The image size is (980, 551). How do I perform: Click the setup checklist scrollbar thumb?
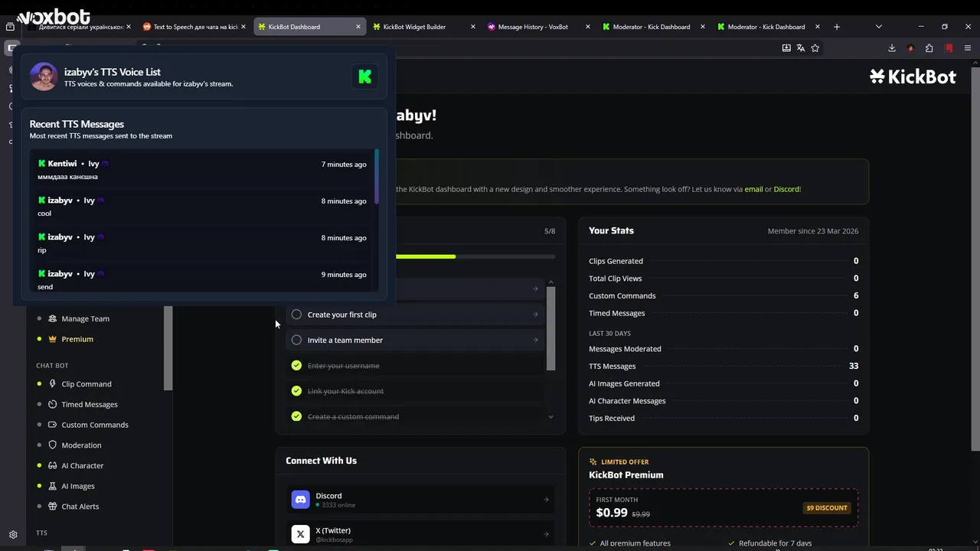point(550,330)
